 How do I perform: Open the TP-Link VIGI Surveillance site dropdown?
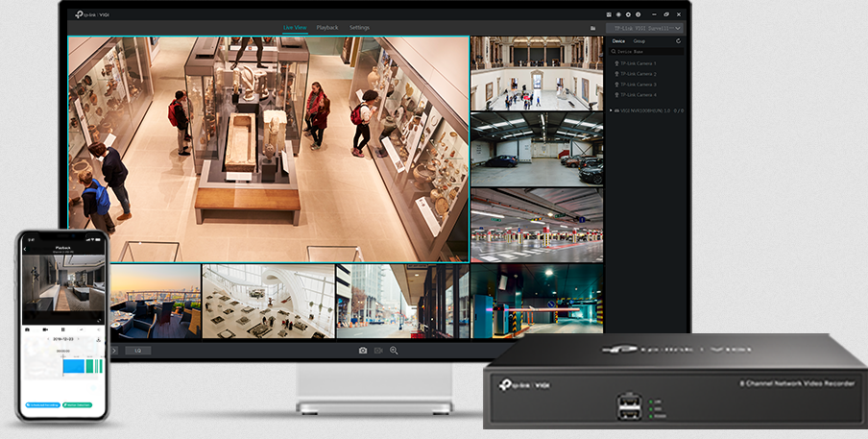pyautogui.click(x=644, y=29)
